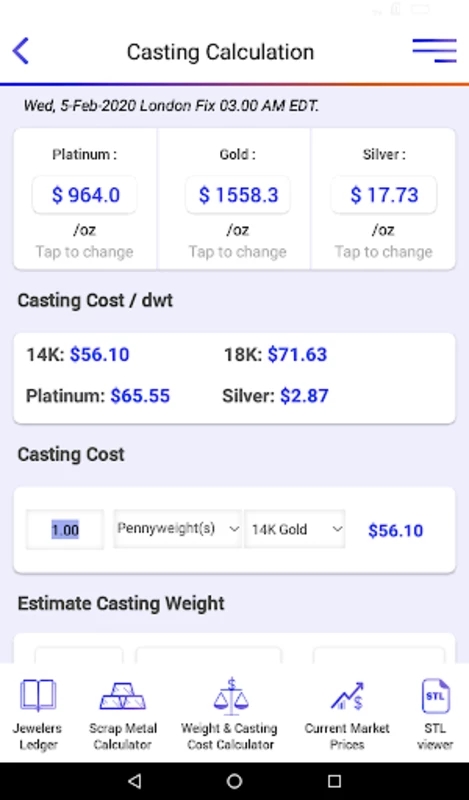Screen dimensions: 469x800
Task: Tap the Android recent apps square
Action: click(334, 781)
